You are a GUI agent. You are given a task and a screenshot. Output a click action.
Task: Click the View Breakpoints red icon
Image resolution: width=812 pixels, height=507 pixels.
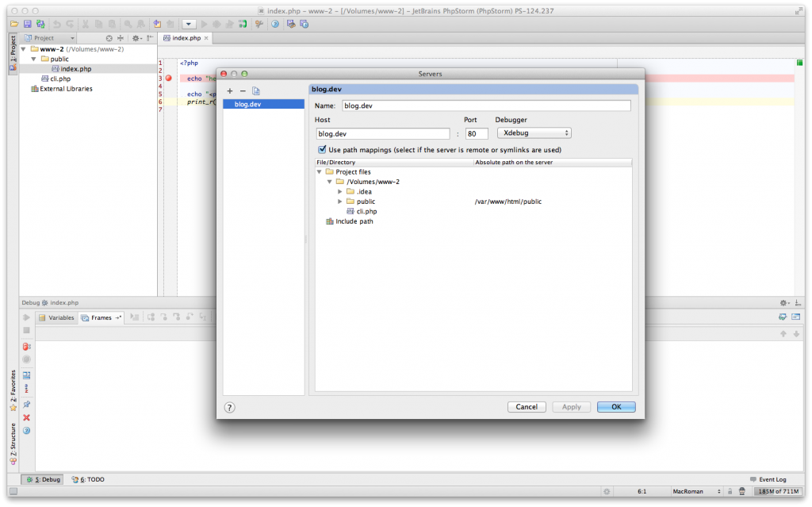[x=26, y=346]
